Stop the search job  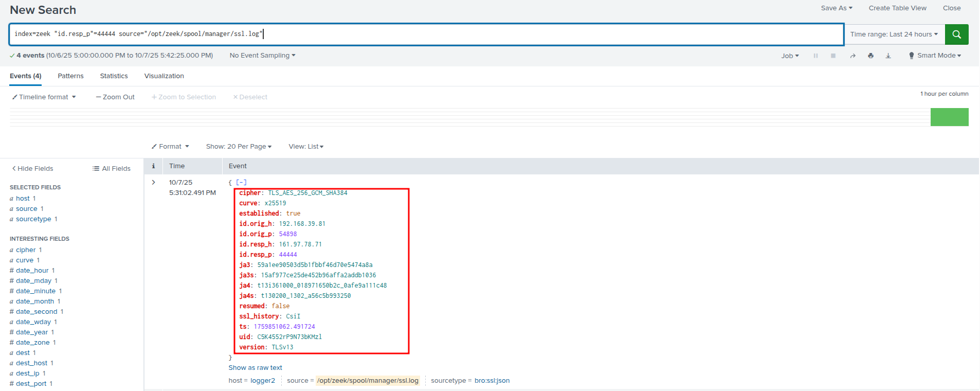pos(833,56)
